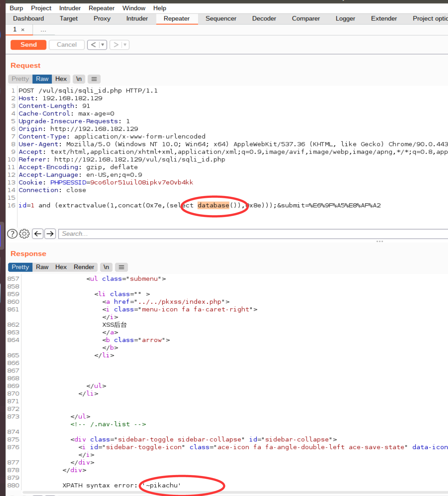Expand the forward history dropdown arrow
The width and height of the screenshot is (448, 496).
(125, 45)
